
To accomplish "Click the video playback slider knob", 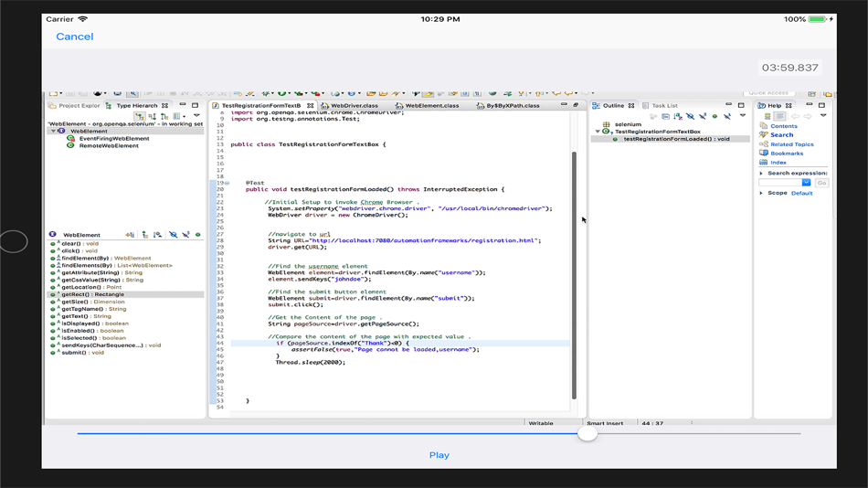I will point(587,433).
